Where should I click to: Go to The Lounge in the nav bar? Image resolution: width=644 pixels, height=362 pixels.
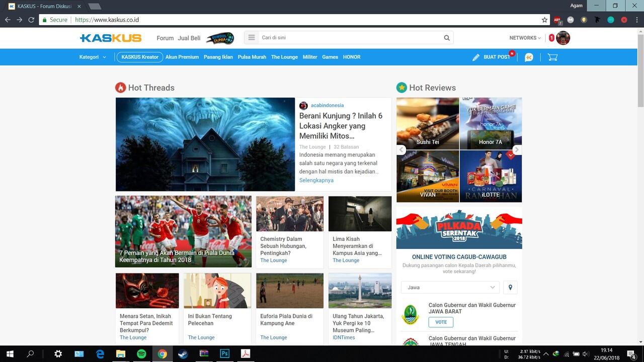click(x=284, y=57)
